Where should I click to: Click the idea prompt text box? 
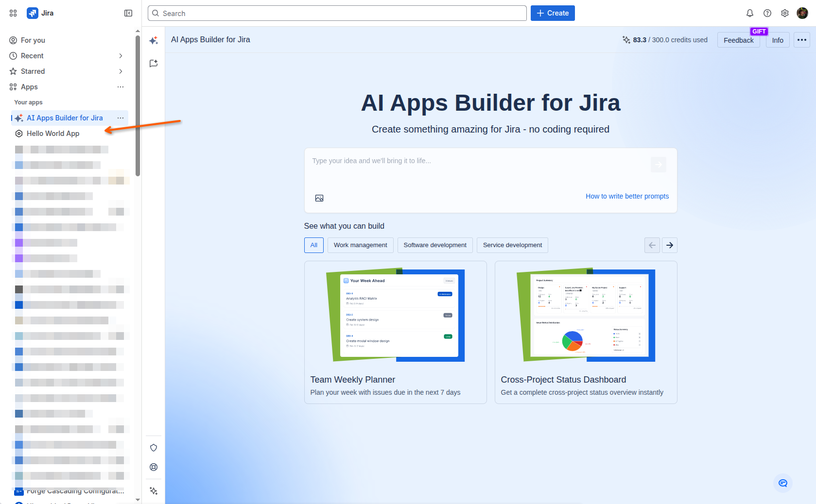click(x=491, y=180)
